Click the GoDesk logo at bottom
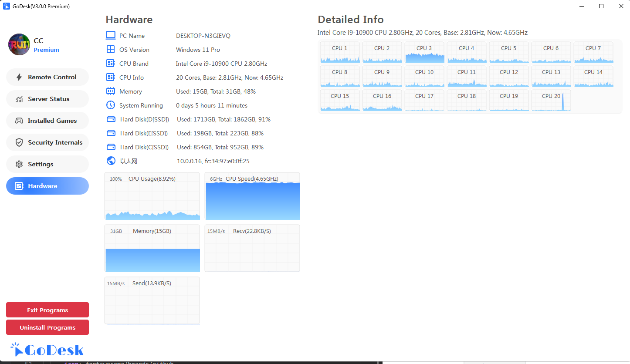The height and width of the screenshot is (364, 630). pos(47,350)
